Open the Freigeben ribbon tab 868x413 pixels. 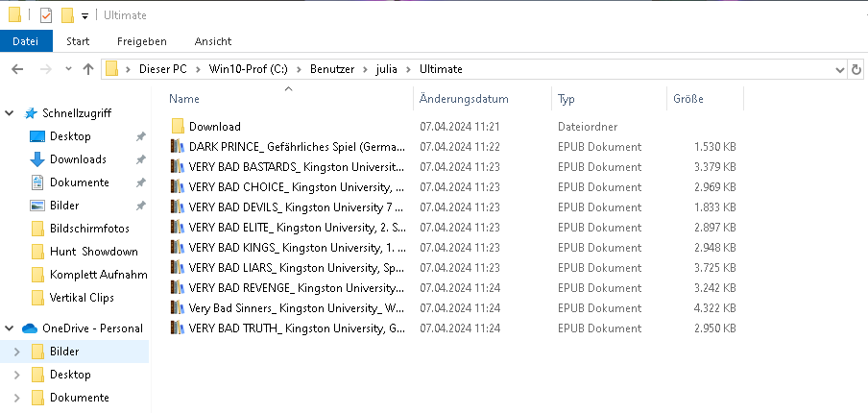click(142, 41)
